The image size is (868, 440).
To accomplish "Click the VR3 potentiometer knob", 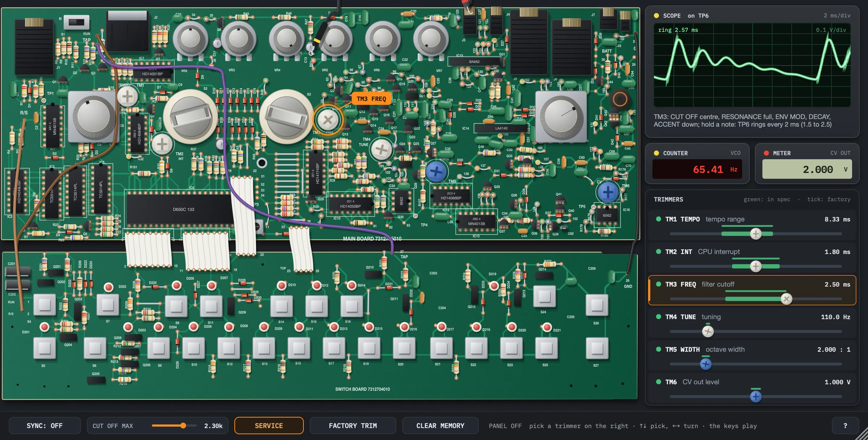I will coord(238,39).
